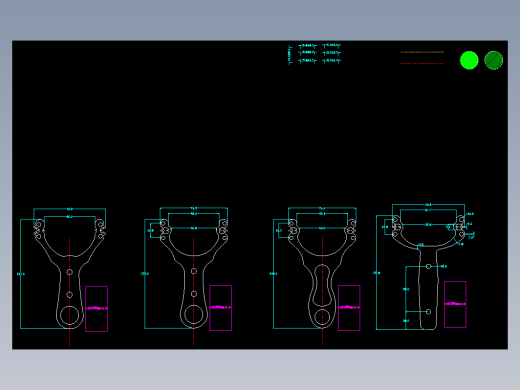Image resolution: width=520 pixels, height=390 pixels.
Task: Click the overall height dimension left of second slingshot
Action: point(145,274)
